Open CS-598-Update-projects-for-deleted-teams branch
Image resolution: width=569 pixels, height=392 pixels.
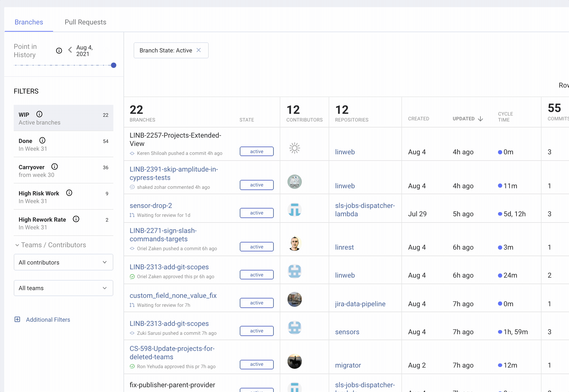point(172,353)
